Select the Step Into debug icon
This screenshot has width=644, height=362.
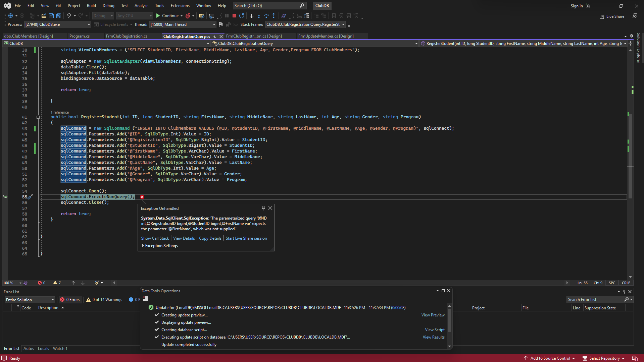pos(259,16)
